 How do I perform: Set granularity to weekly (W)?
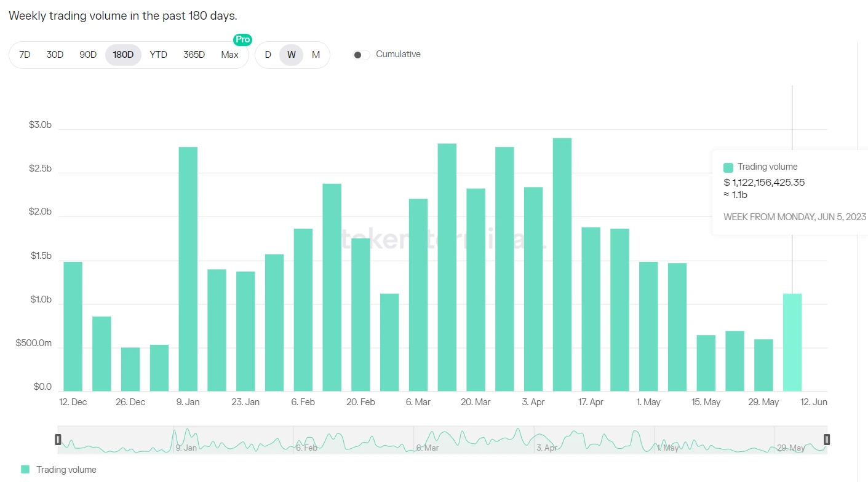(292, 55)
